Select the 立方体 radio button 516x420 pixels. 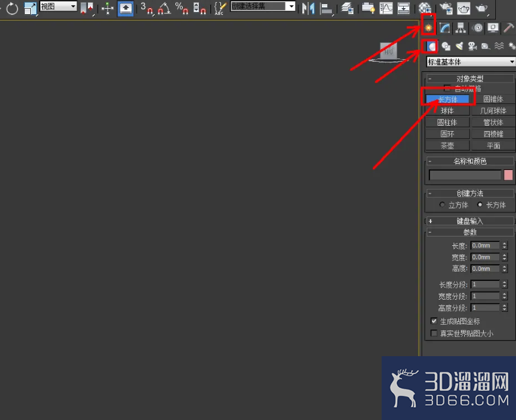(442, 205)
